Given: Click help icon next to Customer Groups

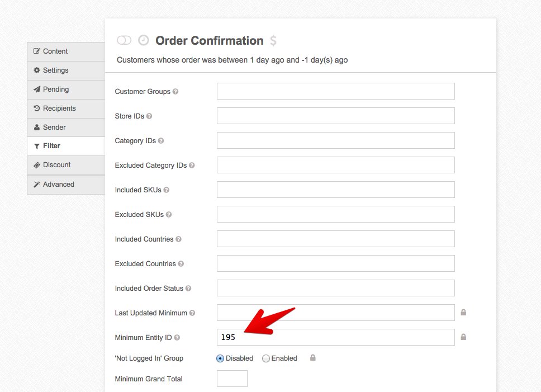Looking at the screenshot, I should [x=175, y=92].
